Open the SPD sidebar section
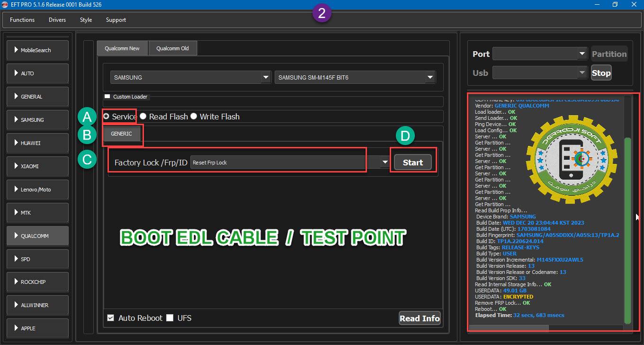This screenshot has height=345, width=644. pyautogui.click(x=37, y=259)
